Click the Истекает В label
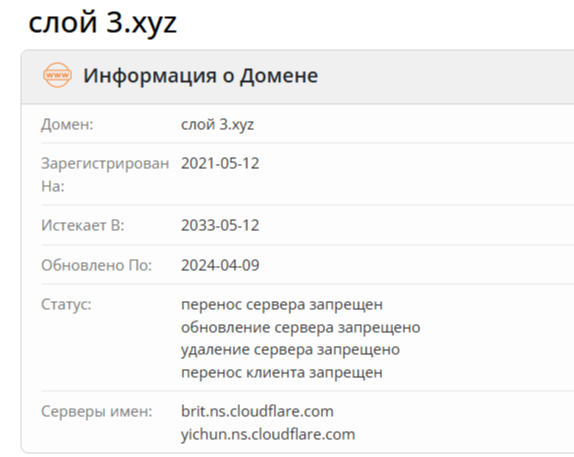Viewport: 574px width, 457px height. click(83, 225)
